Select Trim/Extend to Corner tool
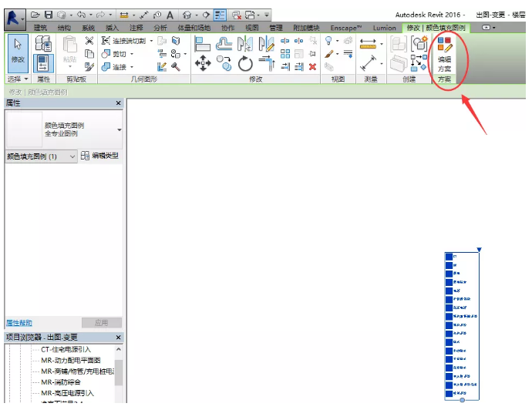 click(x=266, y=63)
